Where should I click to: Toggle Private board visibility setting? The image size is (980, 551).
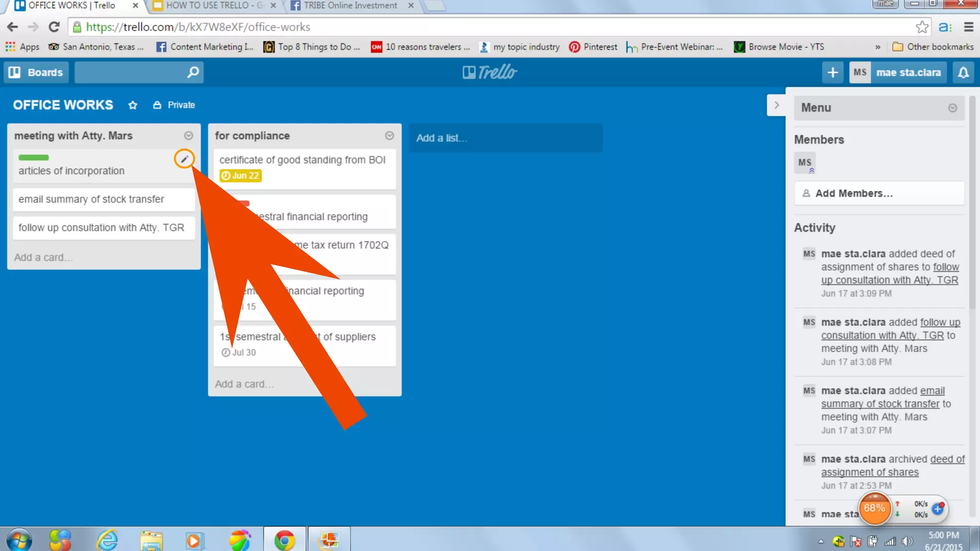pos(174,105)
